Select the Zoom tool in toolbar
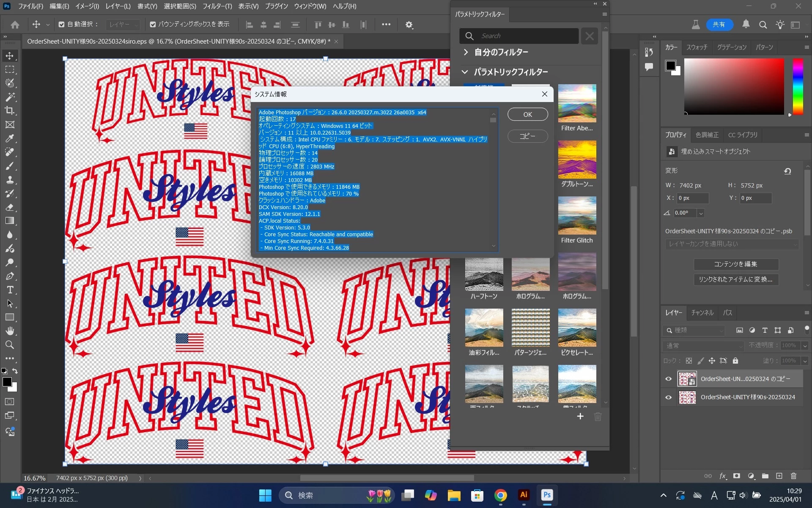Viewport: 812px width, 508px height. [10, 345]
